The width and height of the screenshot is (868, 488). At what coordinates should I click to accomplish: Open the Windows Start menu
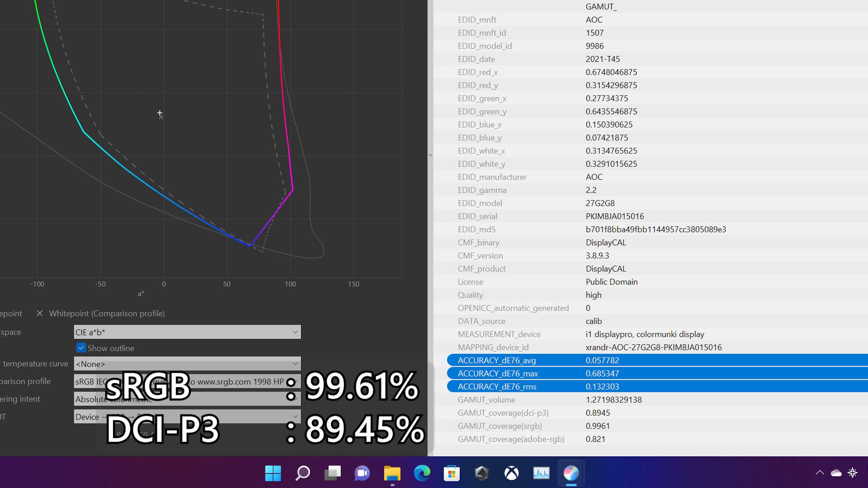[273, 473]
